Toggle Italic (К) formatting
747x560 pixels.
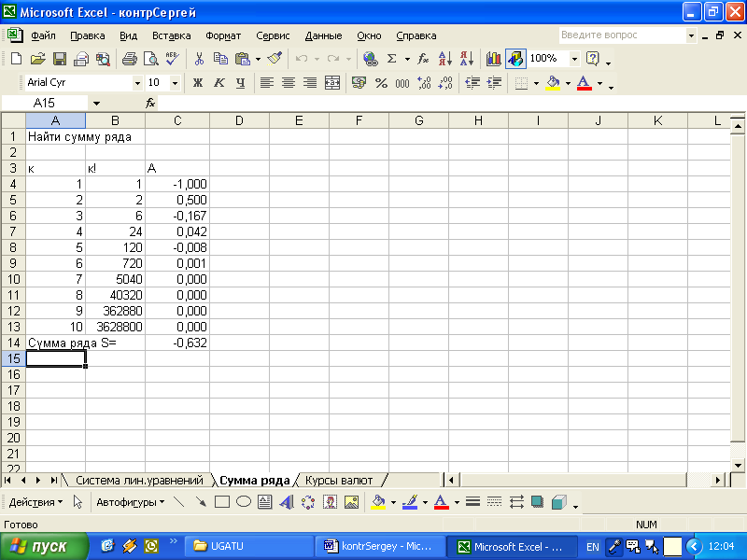[219, 83]
